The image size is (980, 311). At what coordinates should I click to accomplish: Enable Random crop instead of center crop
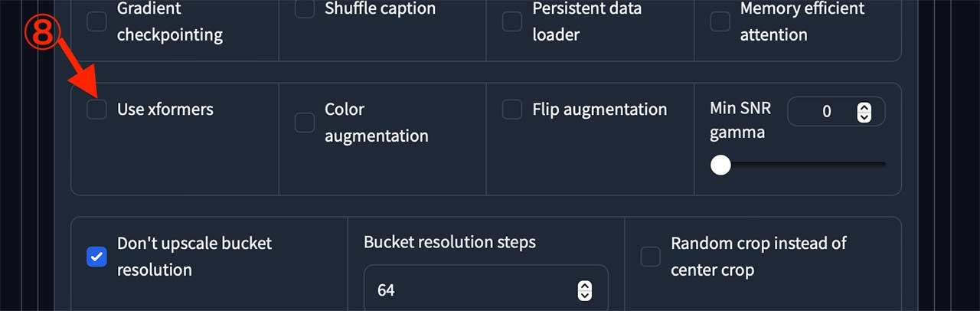[650, 257]
